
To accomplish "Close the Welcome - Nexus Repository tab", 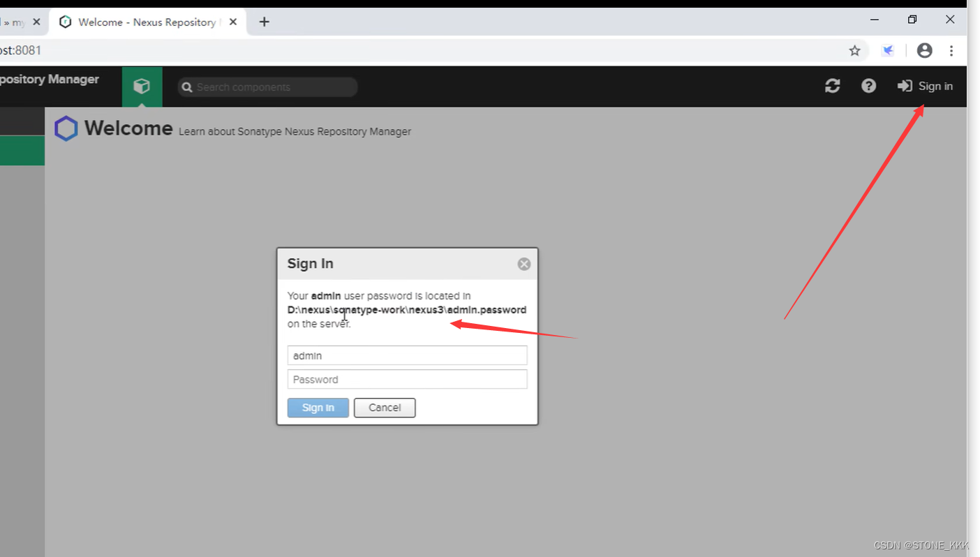I will (233, 22).
